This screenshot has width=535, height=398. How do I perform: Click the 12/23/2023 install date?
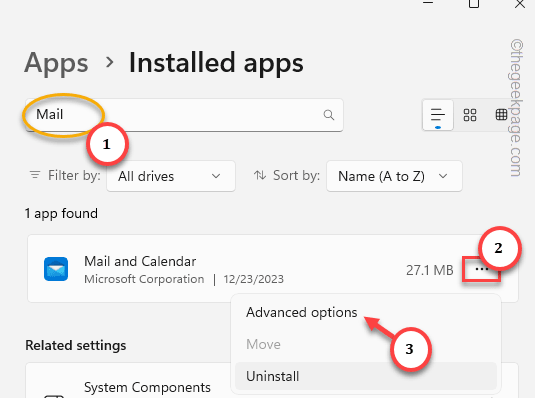coord(254,279)
